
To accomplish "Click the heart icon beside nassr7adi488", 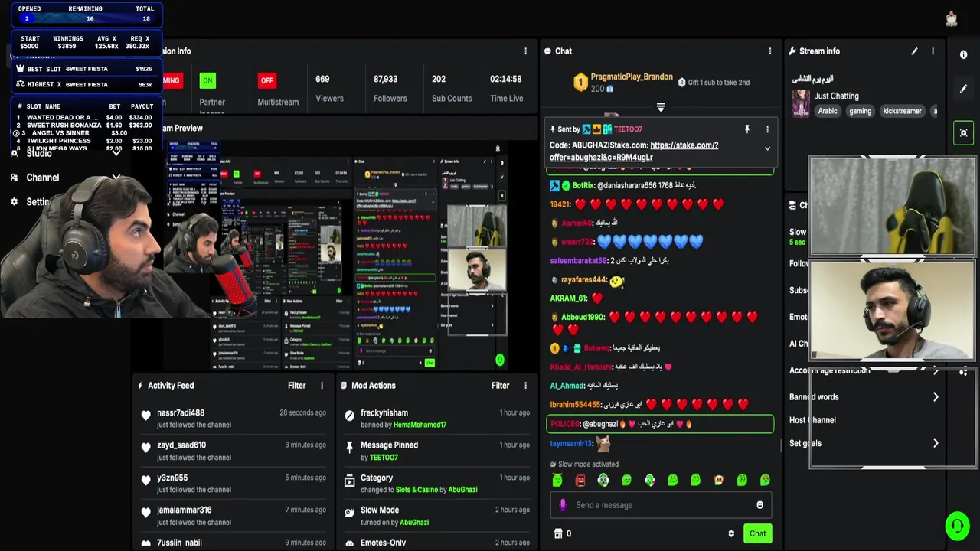I will point(145,416).
